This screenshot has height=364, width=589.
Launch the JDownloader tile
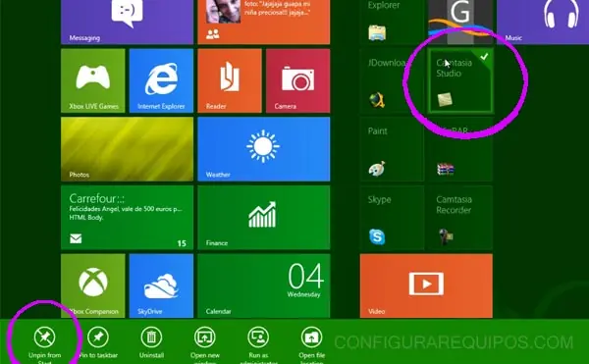coord(392,80)
